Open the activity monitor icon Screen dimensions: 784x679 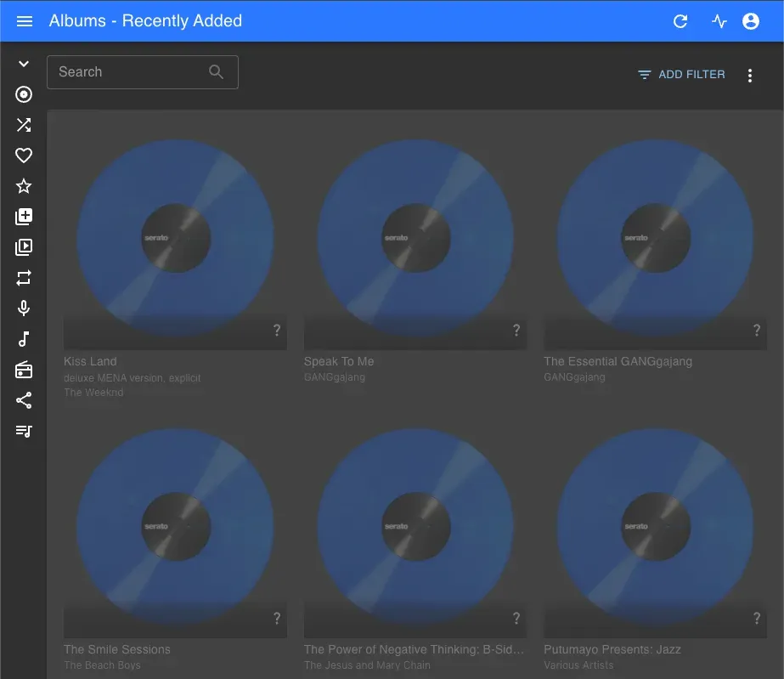pyautogui.click(x=719, y=21)
